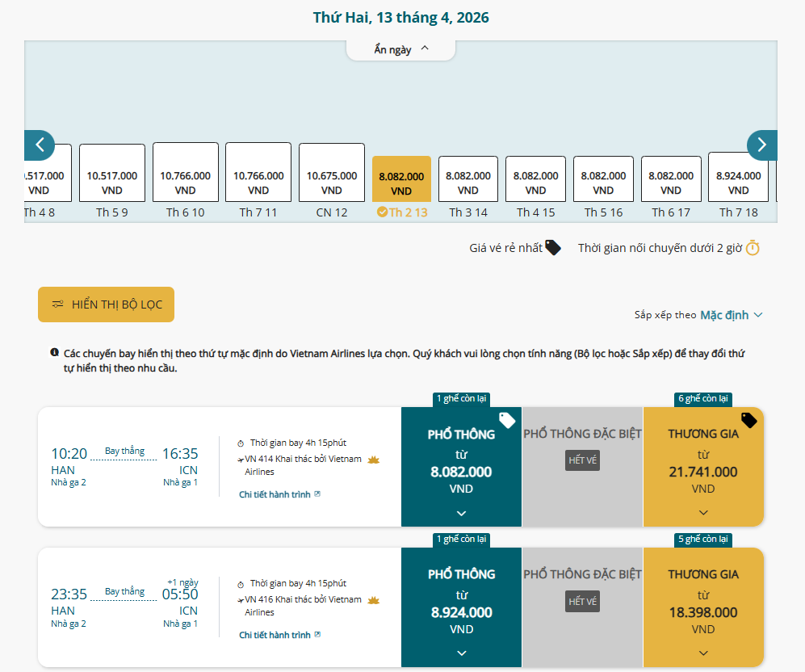The image size is (805, 672).
Task: Click the info icon beside sorting notice
Action: pos(54,353)
